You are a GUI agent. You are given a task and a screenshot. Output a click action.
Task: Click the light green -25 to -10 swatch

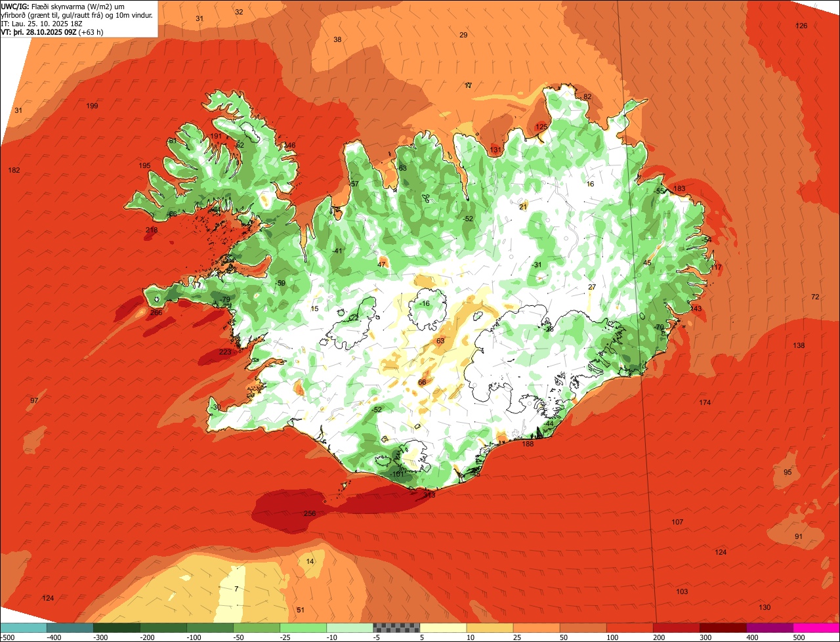point(303,628)
